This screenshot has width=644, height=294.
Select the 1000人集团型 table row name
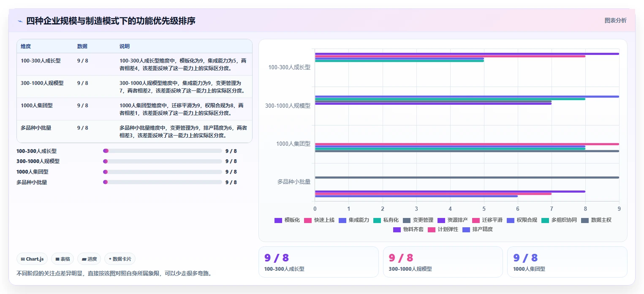pyautogui.click(x=37, y=106)
